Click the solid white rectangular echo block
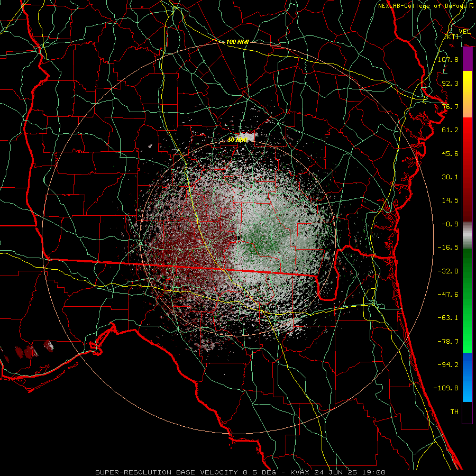This screenshot has width=476, height=476. click(x=247, y=136)
